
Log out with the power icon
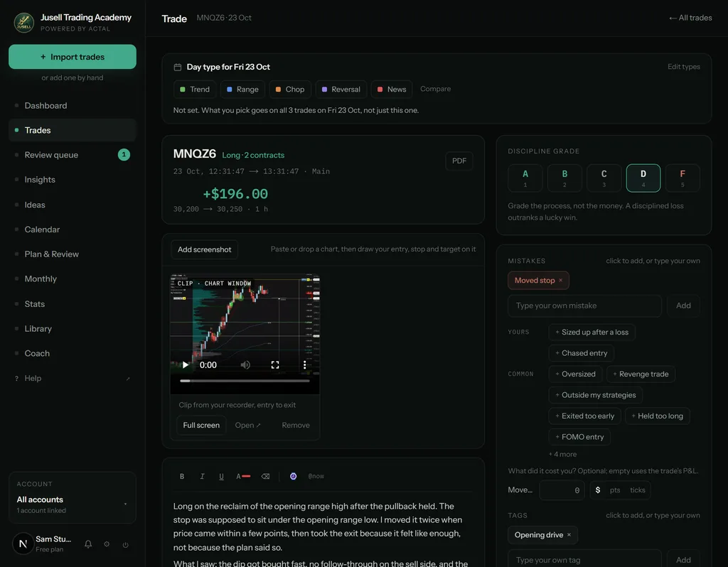click(x=125, y=544)
